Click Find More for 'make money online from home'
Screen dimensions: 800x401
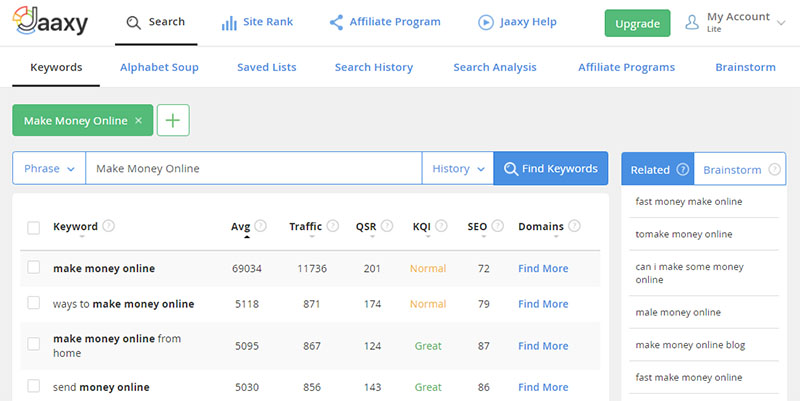pyautogui.click(x=543, y=346)
